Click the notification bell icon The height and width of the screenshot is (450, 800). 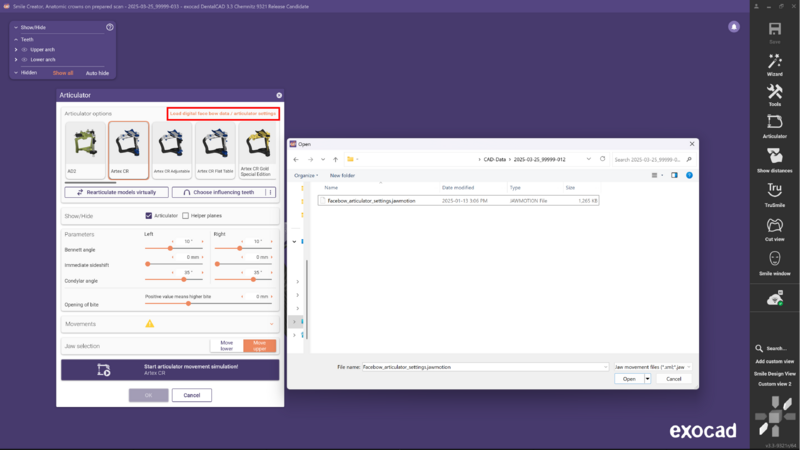(x=734, y=27)
